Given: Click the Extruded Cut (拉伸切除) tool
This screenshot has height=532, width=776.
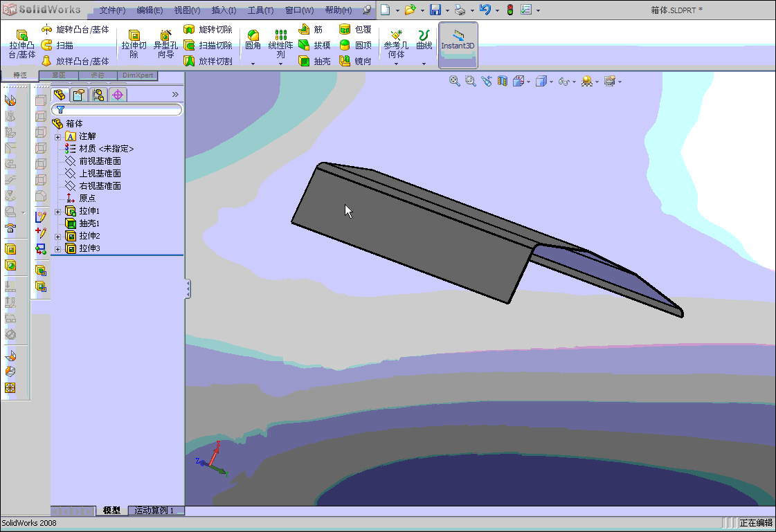Looking at the screenshot, I should point(134,44).
